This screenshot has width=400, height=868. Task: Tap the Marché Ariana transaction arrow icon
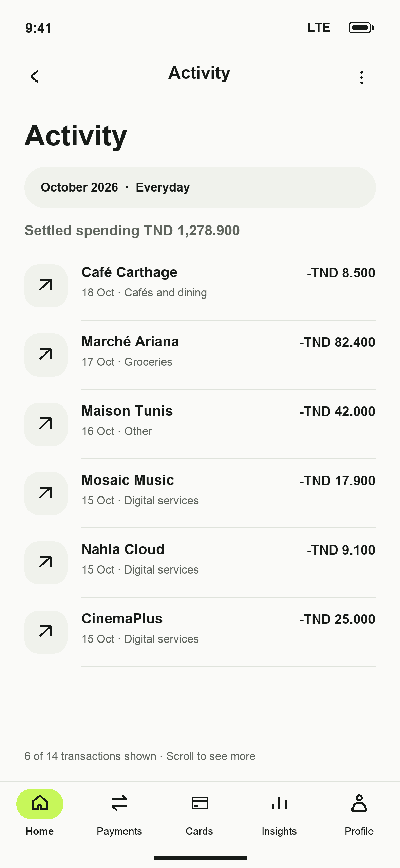(46, 355)
